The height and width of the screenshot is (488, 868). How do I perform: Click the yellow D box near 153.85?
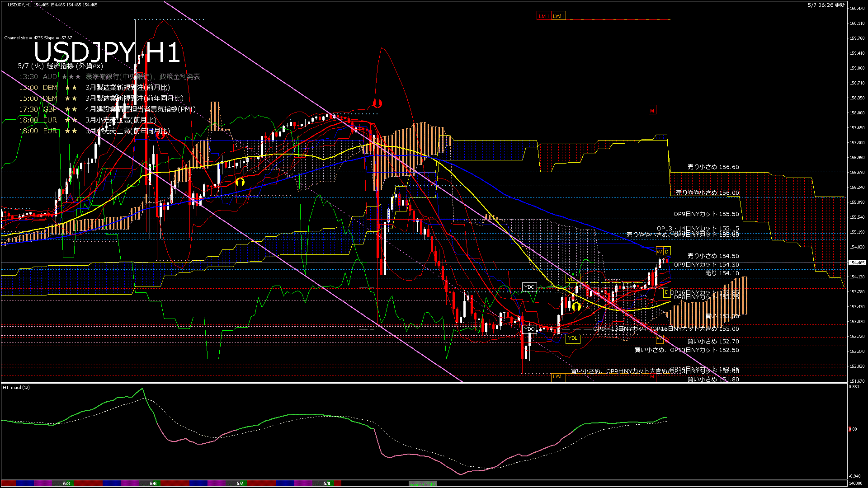666,293
